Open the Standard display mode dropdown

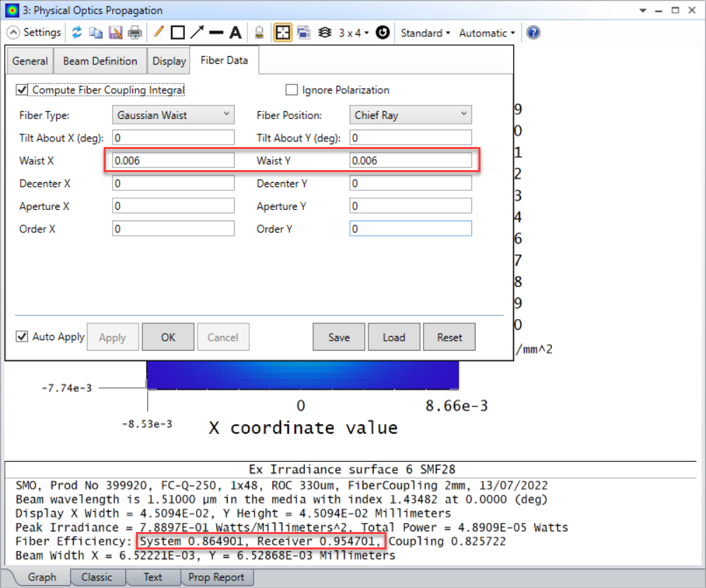424,32
